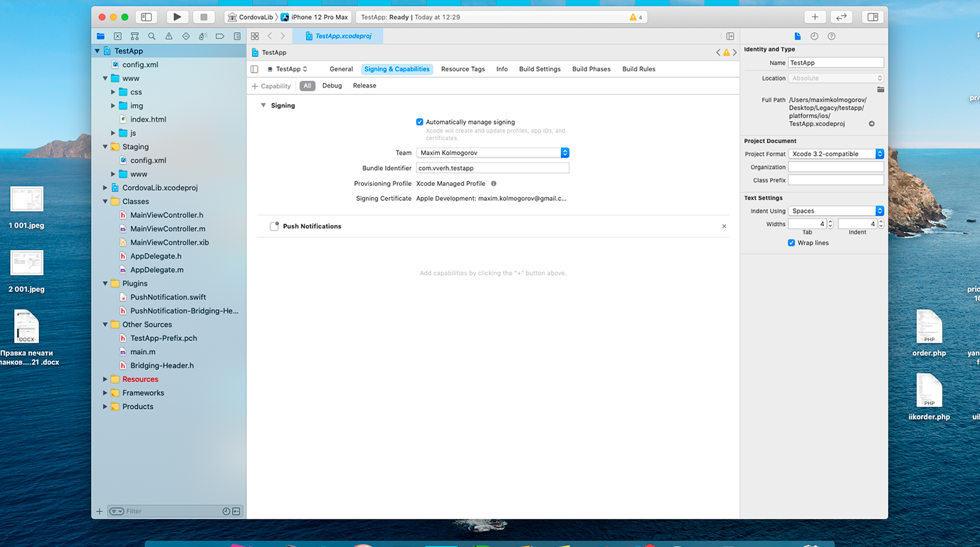Open the Issue navigator triangle icon
This screenshot has width=980, height=547.
coord(169,36)
